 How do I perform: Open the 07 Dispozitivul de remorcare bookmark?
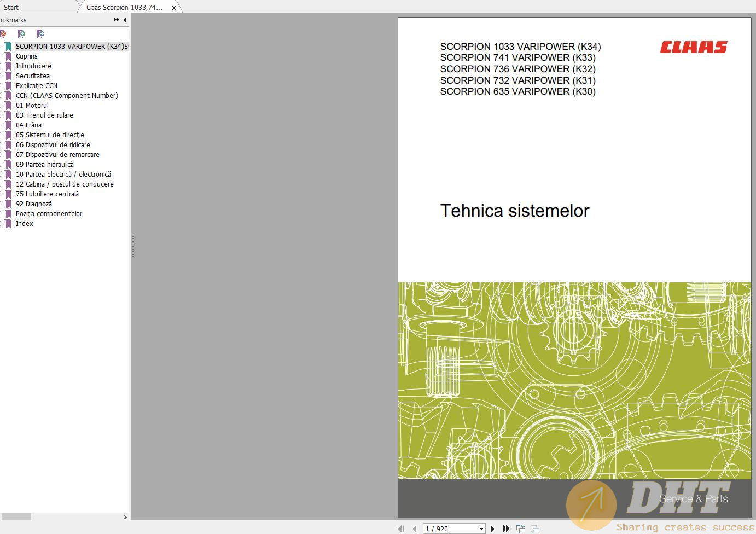57,155
